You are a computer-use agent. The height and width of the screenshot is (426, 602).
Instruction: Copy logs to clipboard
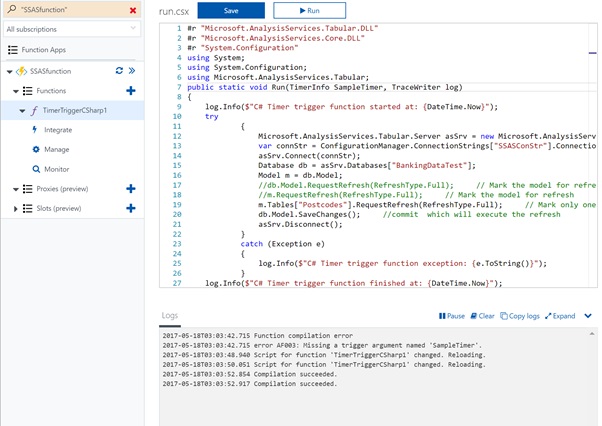tap(520, 316)
